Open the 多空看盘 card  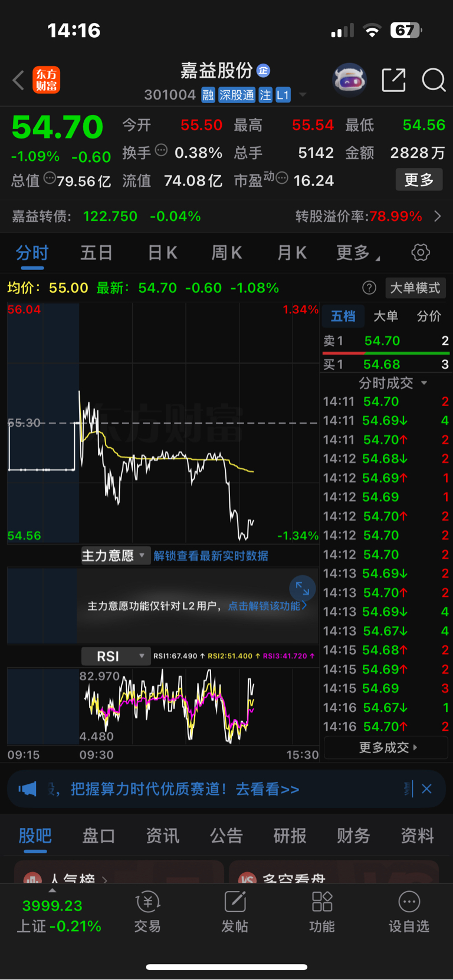334,872
